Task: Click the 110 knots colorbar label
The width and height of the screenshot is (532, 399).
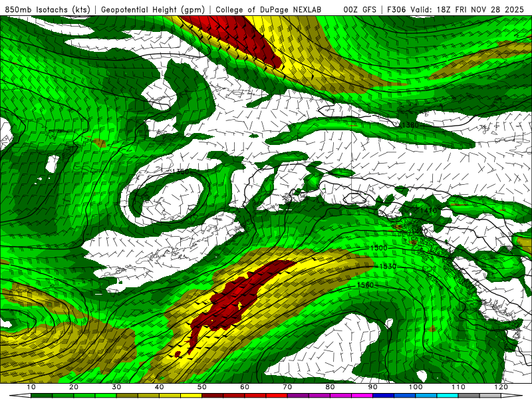Action: point(458,387)
